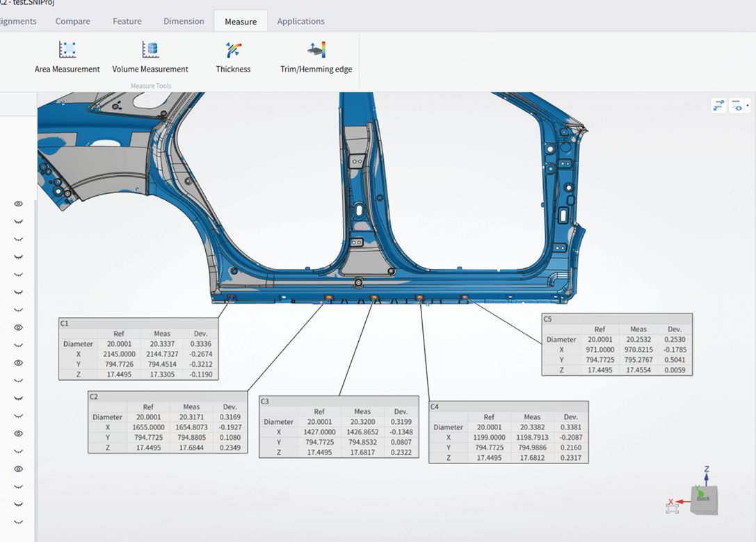Click the deviation value -0.2087
Image resolution: width=756 pixels, height=542 pixels.
571,438
